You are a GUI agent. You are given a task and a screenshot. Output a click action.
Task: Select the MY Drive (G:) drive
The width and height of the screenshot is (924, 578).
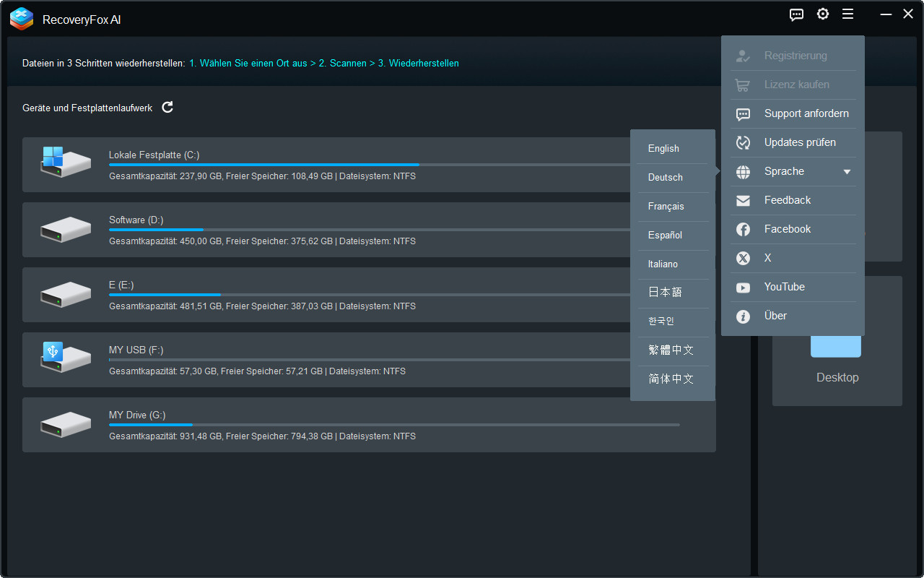pyautogui.click(x=369, y=425)
